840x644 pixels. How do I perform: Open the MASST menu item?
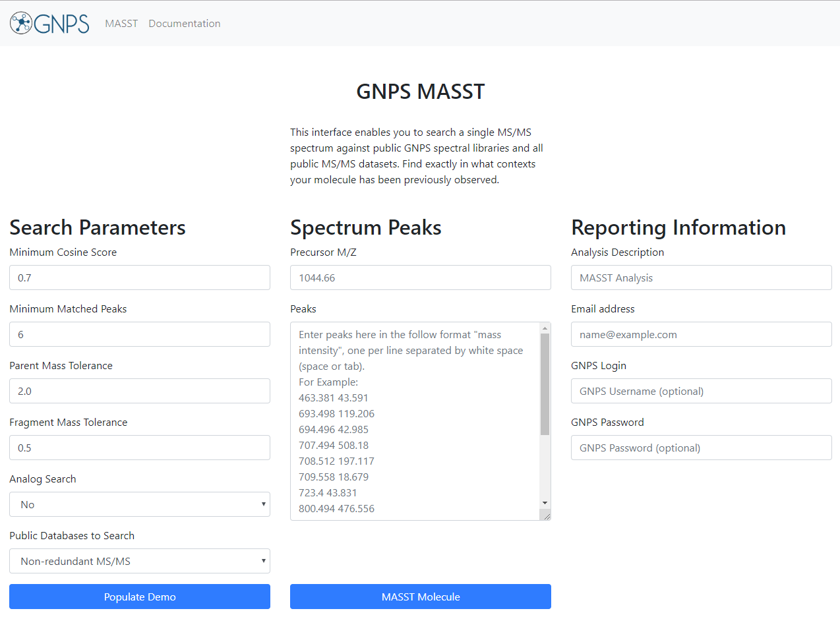(x=121, y=24)
